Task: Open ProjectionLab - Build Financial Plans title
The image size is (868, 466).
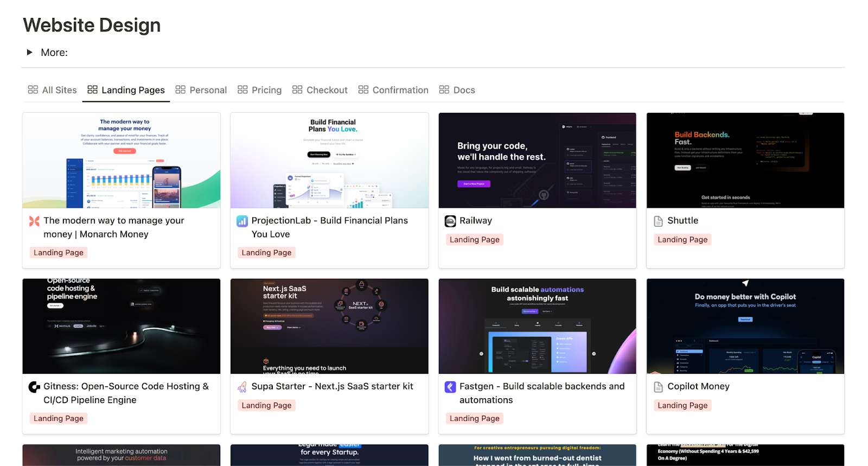Action: click(x=329, y=227)
